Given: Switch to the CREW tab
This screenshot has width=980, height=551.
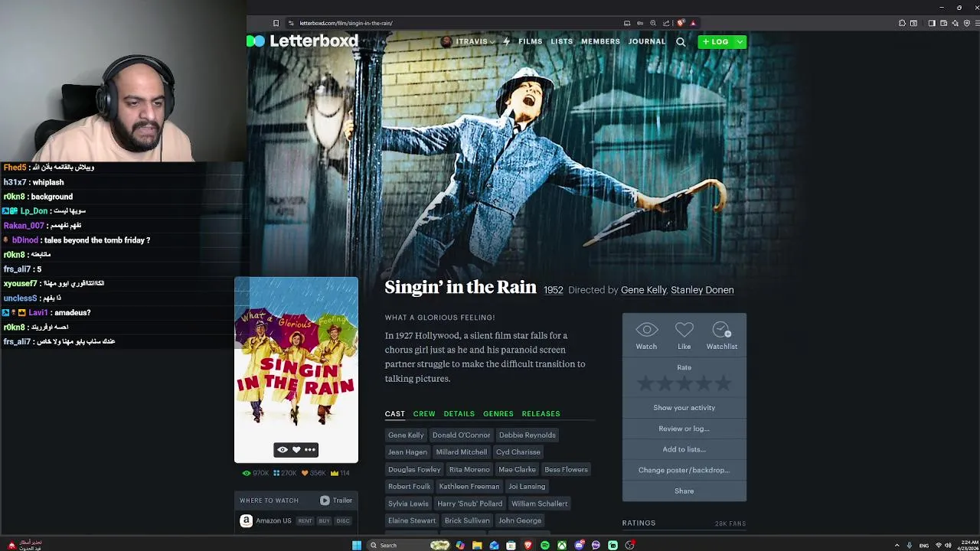Looking at the screenshot, I should click(x=424, y=414).
